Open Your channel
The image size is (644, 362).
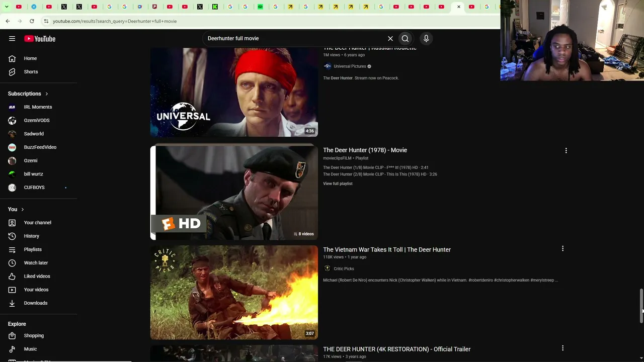pos(39,223)
